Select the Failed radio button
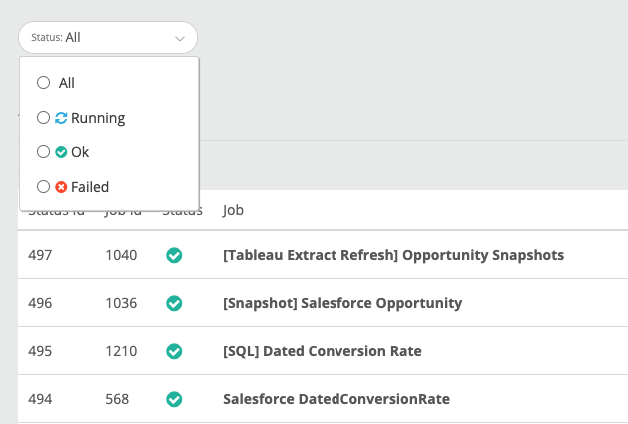The height and width of the screenshot is (424, 628). (x=43, y=187)
